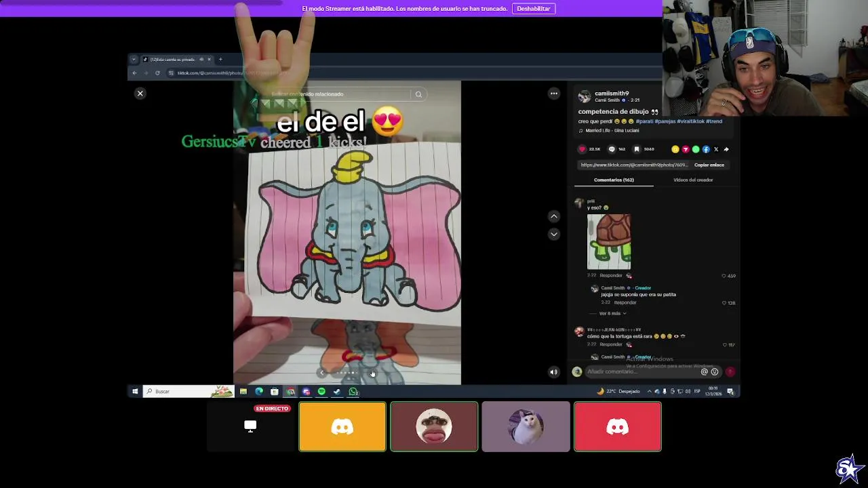Select the orange Discord participant tile
868x488 pixels.
tap(342, 426)
